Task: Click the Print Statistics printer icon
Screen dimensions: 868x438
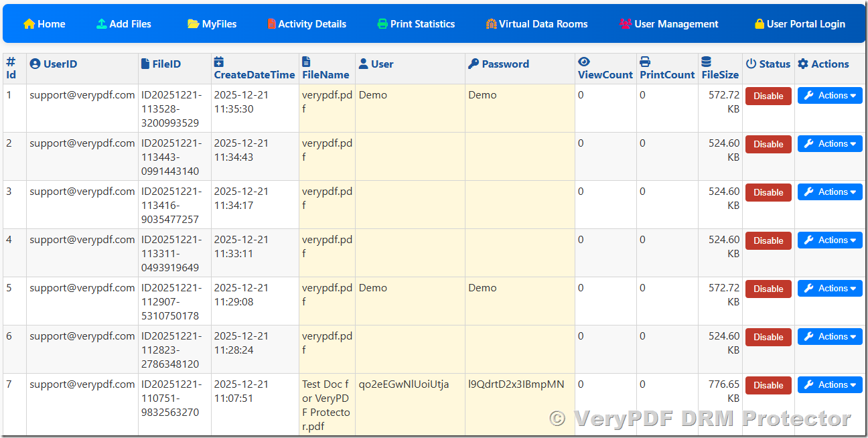Action: click(382, 24)
